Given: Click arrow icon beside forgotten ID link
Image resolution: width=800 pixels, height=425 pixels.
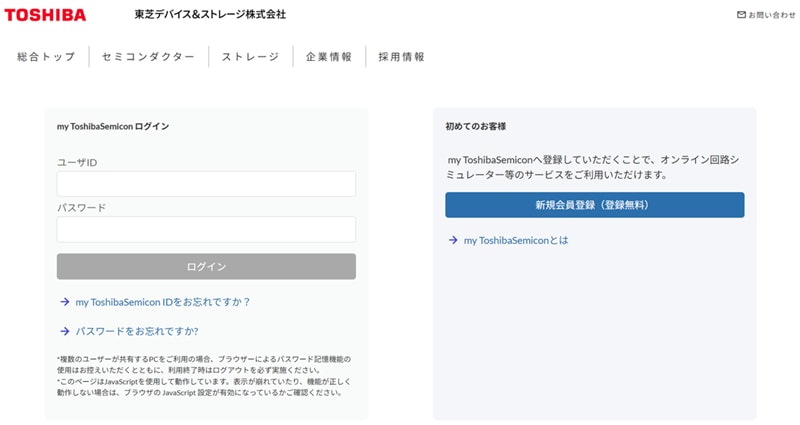Looking at the screenshot, I should pyautogui.click(x=65, y=302).
